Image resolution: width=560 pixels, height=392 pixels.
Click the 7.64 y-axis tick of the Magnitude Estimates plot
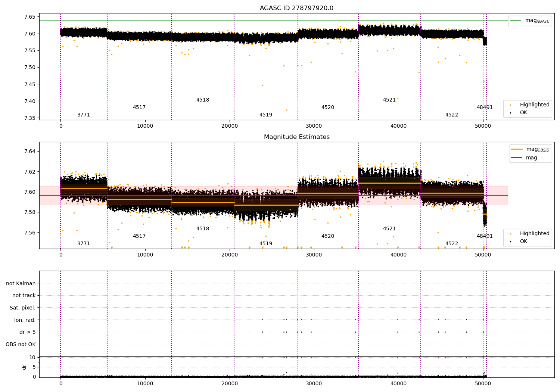pos(30,151)
